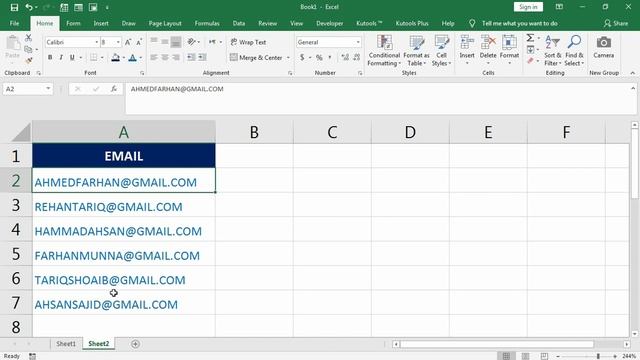Click the Insert Function fx icon
The image size is (640, 360).
(113, 89)
